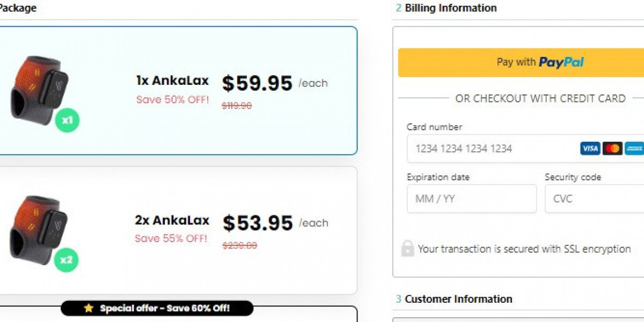
Task: Focus the Card number field
Action: click(x=491, y=149)
